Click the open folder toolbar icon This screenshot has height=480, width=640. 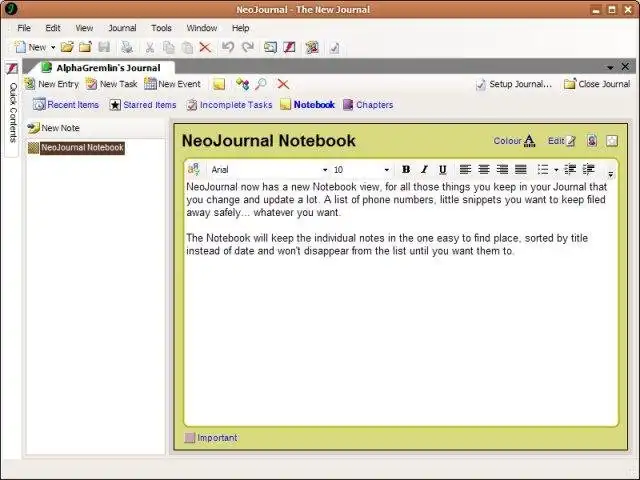click(x=67, y=47)
